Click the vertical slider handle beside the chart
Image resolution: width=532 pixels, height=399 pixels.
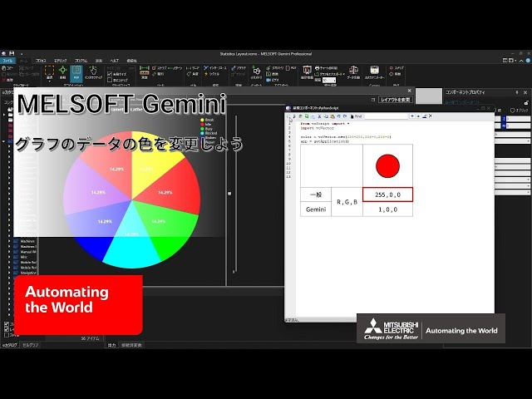(229, 194)
